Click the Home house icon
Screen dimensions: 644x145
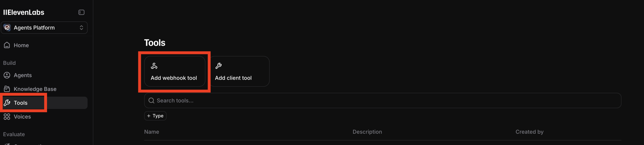pyautogui.click(x=7, y=45)
